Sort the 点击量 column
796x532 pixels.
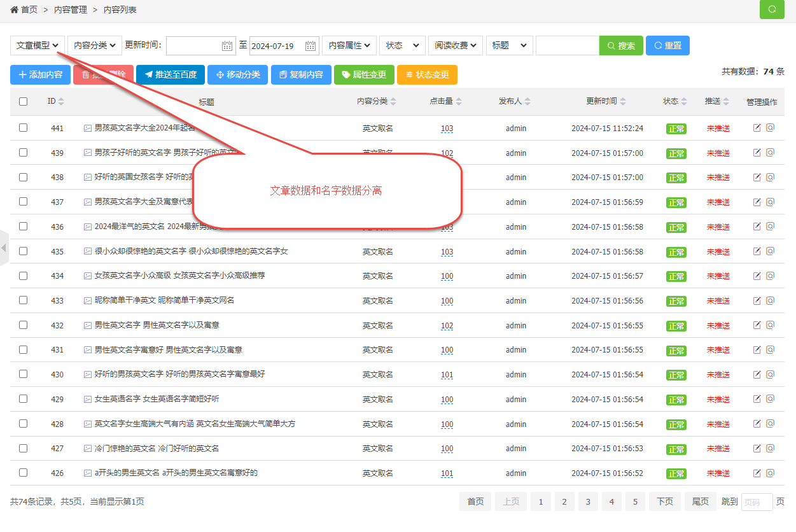459,102
